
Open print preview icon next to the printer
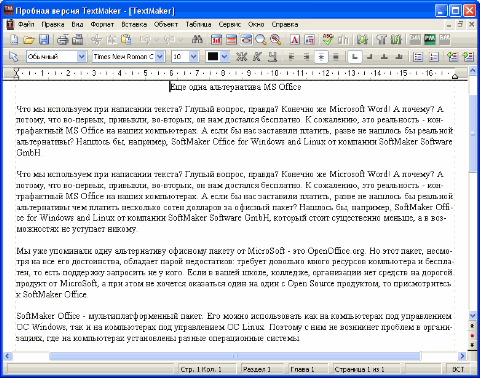[x=78, y=40]
